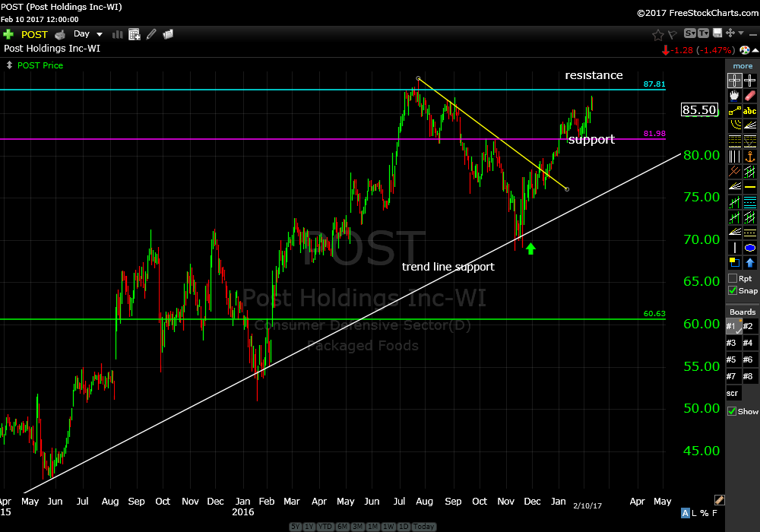Select the anchor drawing tool
Screen dimensions: 760x532
click(x=750, y=157)
